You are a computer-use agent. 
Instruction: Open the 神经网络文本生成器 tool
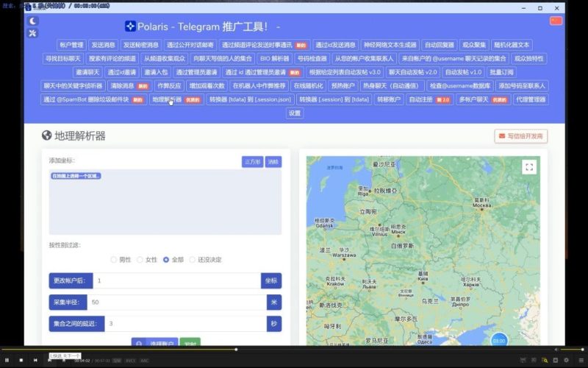click(390, 45)
